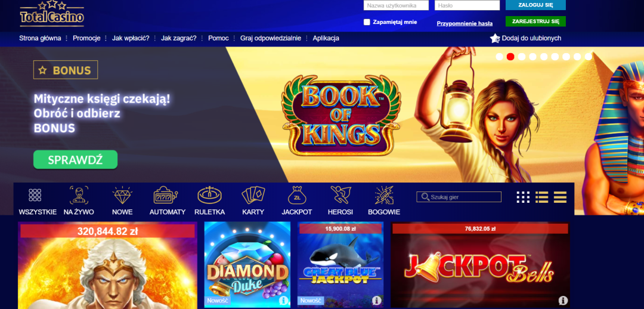
Task: Select the first banner carousel dot
Action: pos(500,57)
